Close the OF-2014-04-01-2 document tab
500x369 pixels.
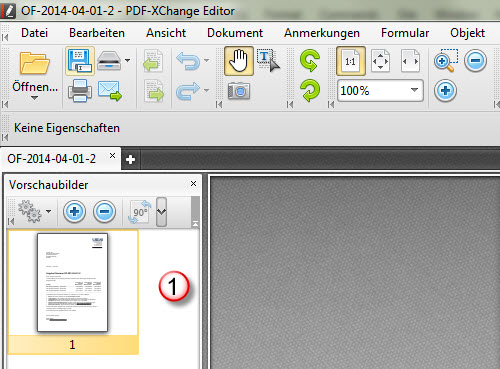(112, 156)
